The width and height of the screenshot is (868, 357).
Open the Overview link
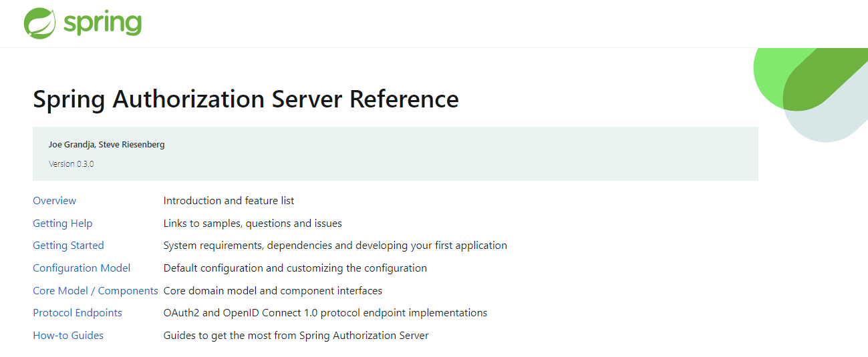click(x=55, y=201)
